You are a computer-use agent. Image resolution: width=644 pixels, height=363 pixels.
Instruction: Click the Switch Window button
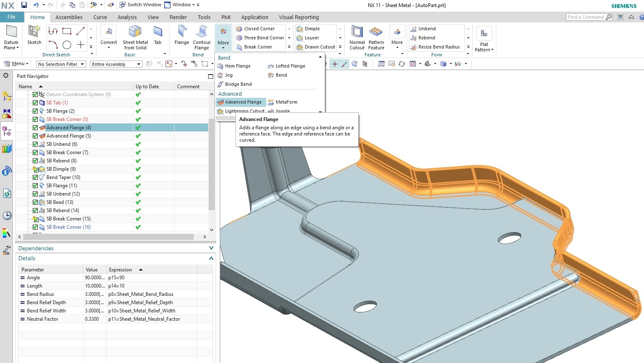141,5
